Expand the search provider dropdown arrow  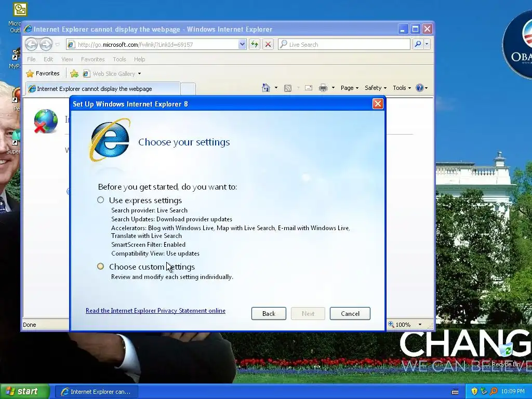tap(427, 44)
